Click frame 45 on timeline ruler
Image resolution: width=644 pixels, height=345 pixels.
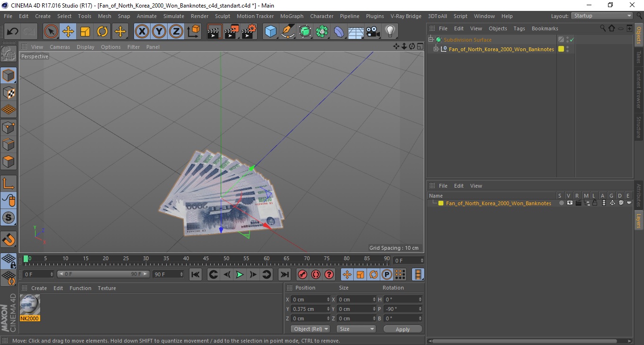click(206, 259)
